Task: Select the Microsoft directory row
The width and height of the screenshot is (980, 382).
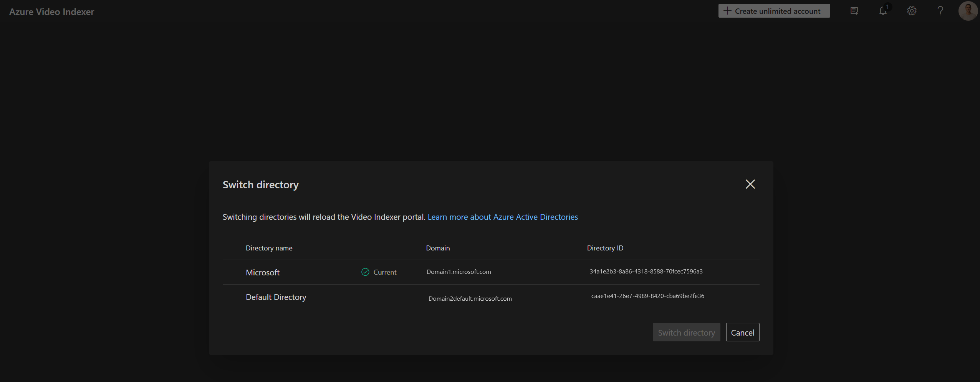Action: point(491,272)
